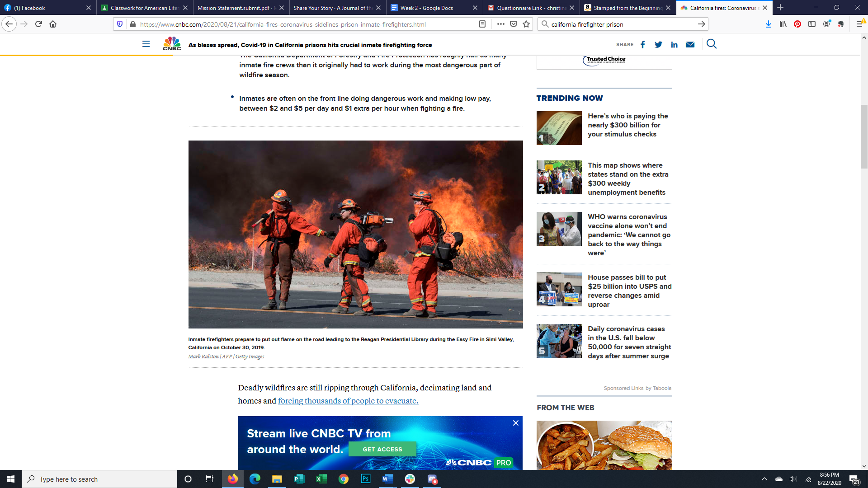Share article on Facebook icon

pyautogui.click(x=642, y=44)
